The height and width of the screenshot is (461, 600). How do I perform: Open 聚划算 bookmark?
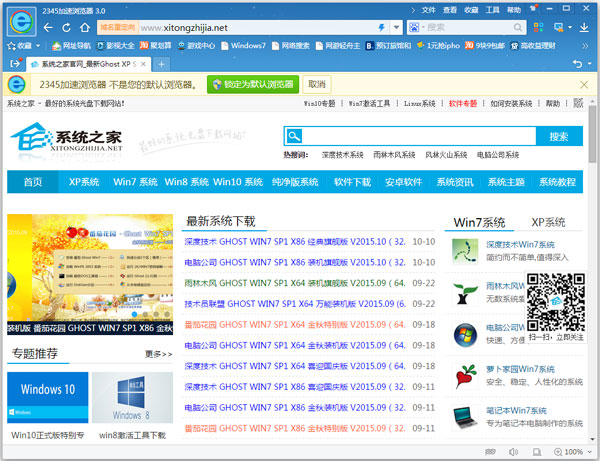155,46
